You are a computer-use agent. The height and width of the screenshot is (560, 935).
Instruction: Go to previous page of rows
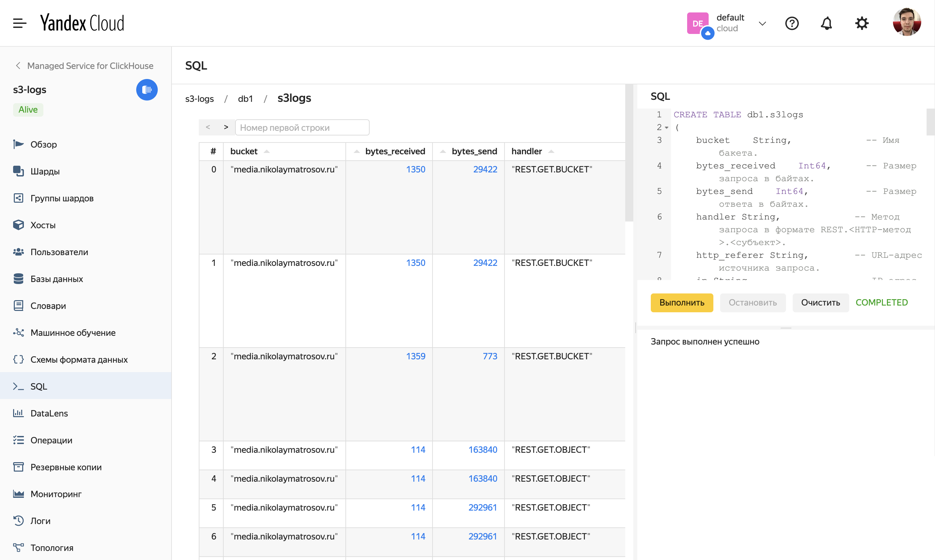click(208, 127)
